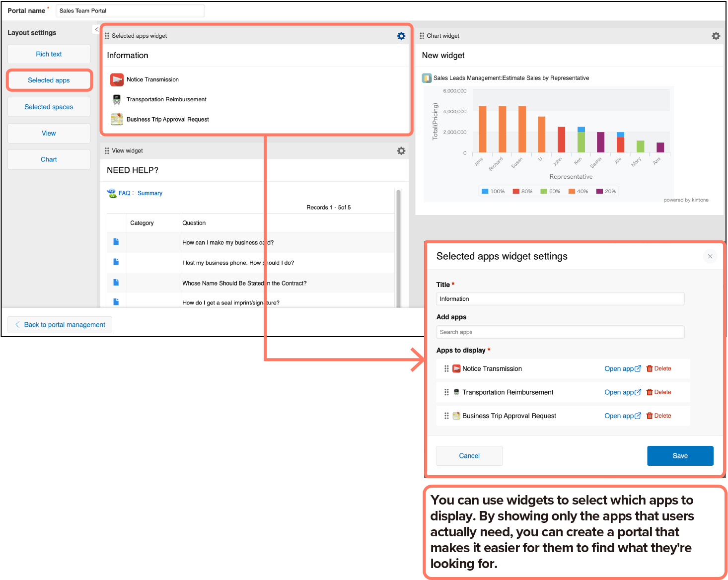Click Save in widget settings
The image size is (728, 580).
pos(680,456)
